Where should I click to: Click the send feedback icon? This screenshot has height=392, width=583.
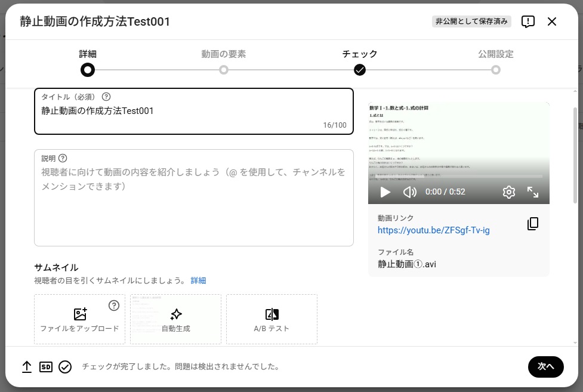528,22
